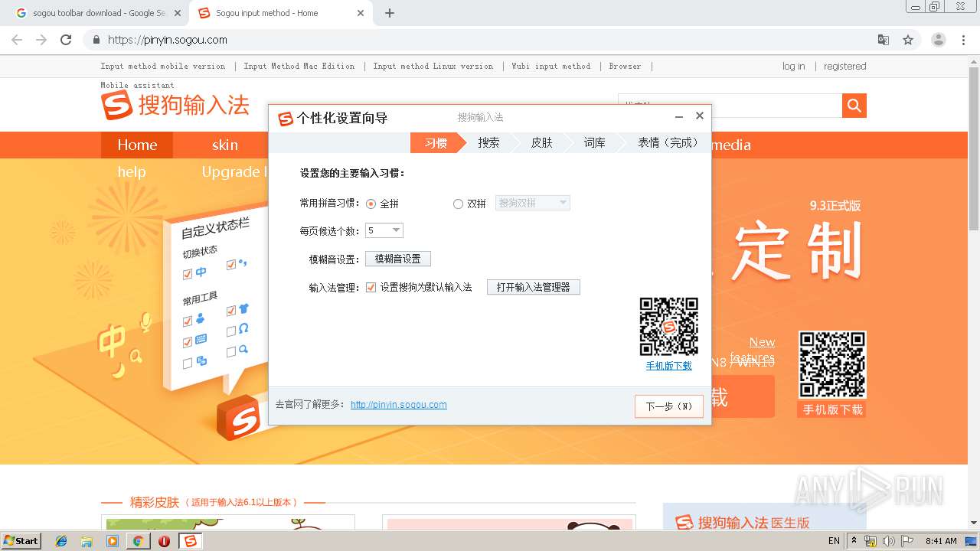Click the Sogou website search field

730,105
